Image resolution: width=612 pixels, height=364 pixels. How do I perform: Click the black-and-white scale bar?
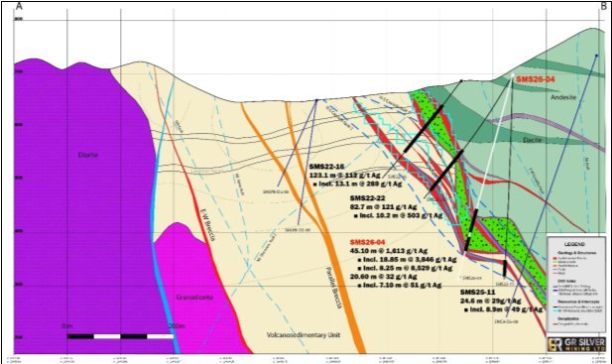tap(120, 336)
